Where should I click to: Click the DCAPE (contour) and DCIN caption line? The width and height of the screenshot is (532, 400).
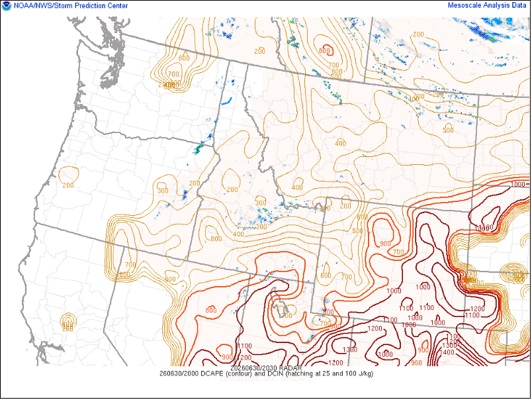point(267,374)
